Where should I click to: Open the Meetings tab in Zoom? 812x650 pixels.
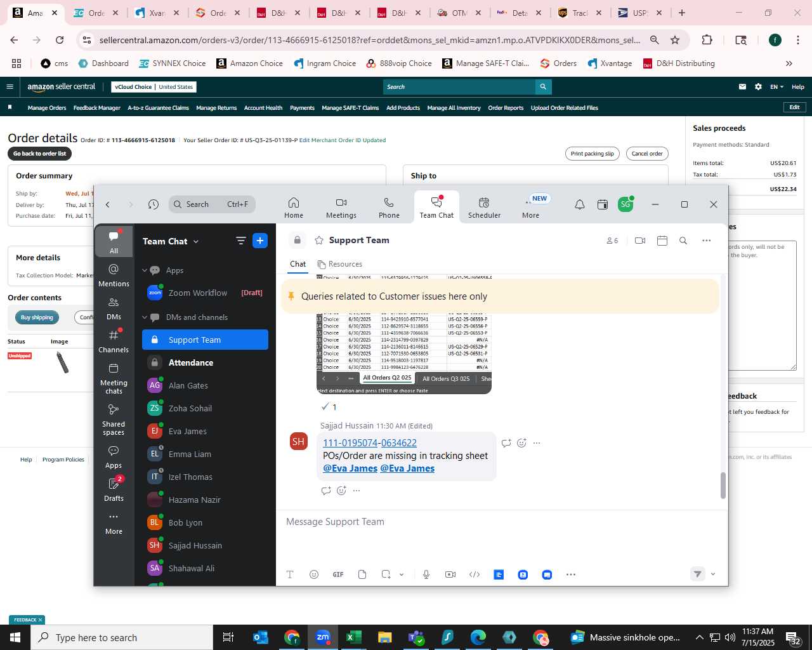click(x=341, y=208)
